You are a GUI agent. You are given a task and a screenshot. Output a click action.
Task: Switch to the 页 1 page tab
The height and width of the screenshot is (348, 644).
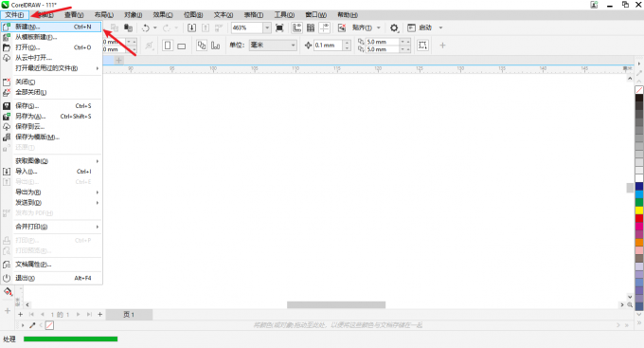tap(129, 315)
